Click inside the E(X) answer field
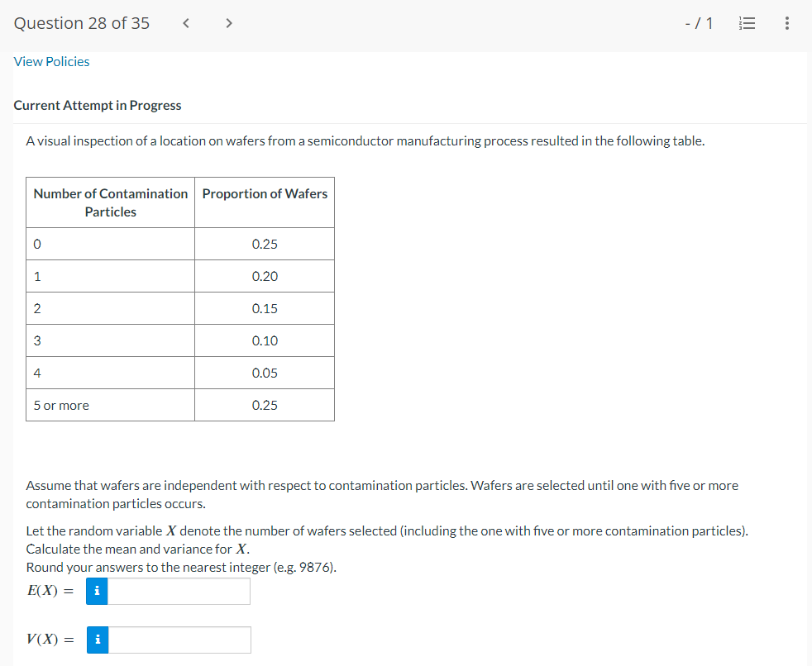Viewport: 812px width, 666px height. point(178,591)
